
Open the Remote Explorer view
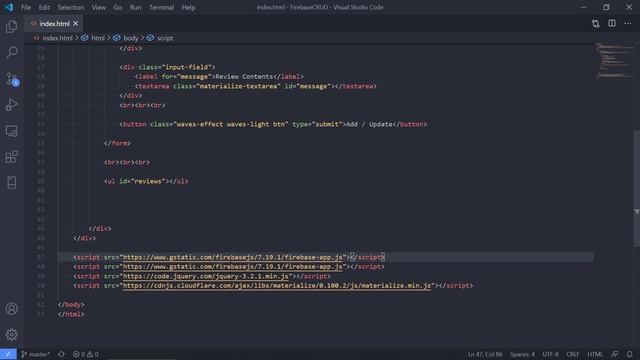point(11,131)
